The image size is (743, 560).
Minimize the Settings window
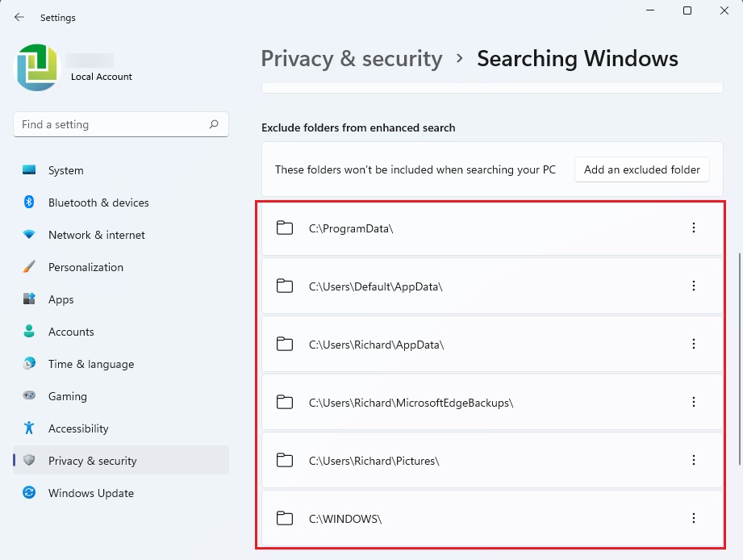[650, 10]
